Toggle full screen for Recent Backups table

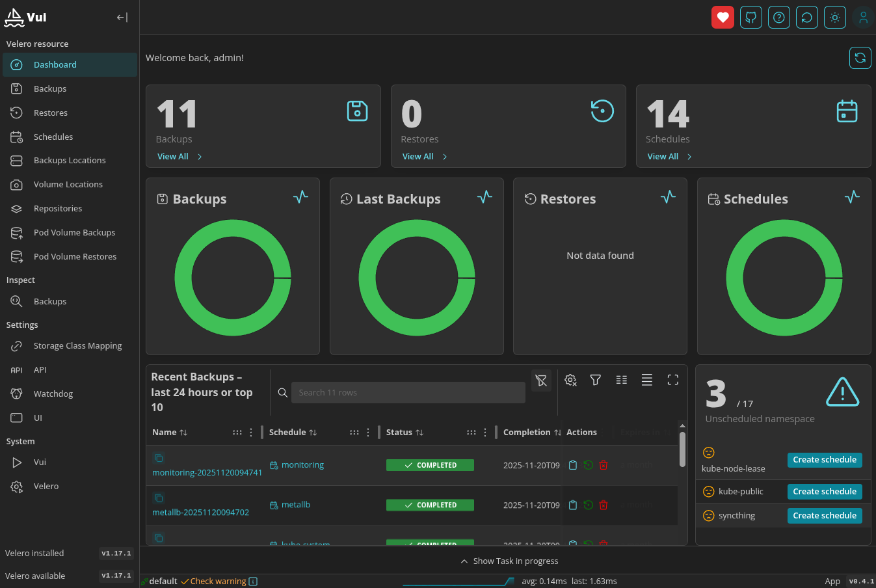pyautogui.click(x=672, y=381)
